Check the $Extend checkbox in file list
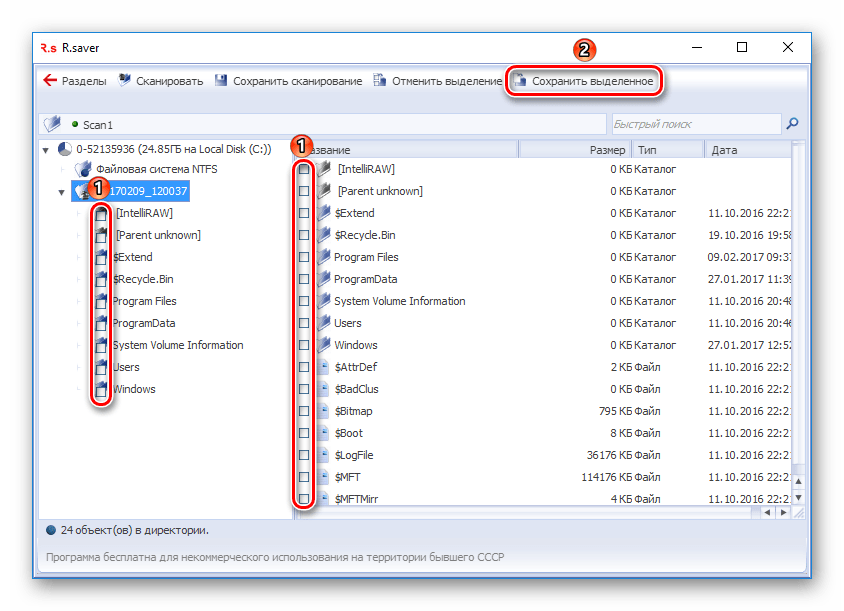 [x=304, y=213]
